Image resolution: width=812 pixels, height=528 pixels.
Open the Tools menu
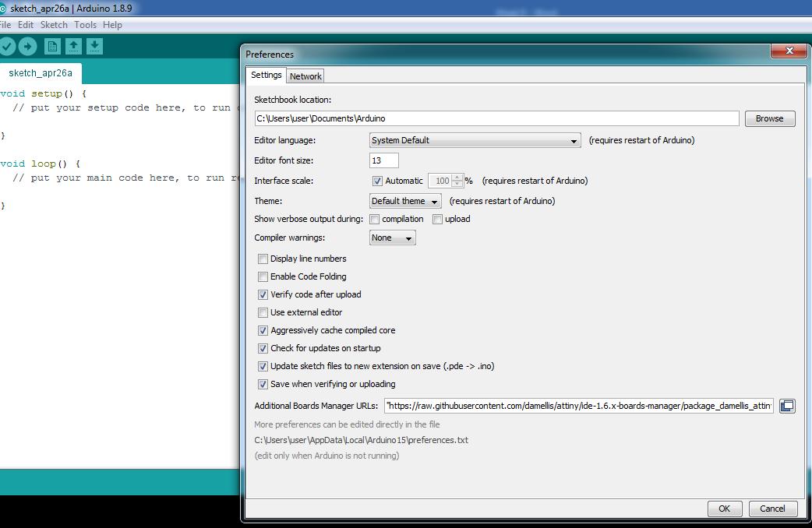coord(85,25)
